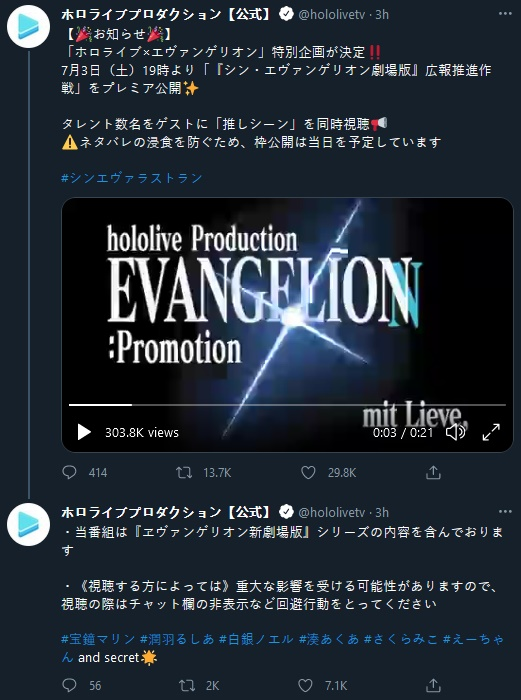The width and height of the screenshot is (521, 700).
Task: Open the #宝鐘マリン hashtag link
Action: (x=98, y=639)
